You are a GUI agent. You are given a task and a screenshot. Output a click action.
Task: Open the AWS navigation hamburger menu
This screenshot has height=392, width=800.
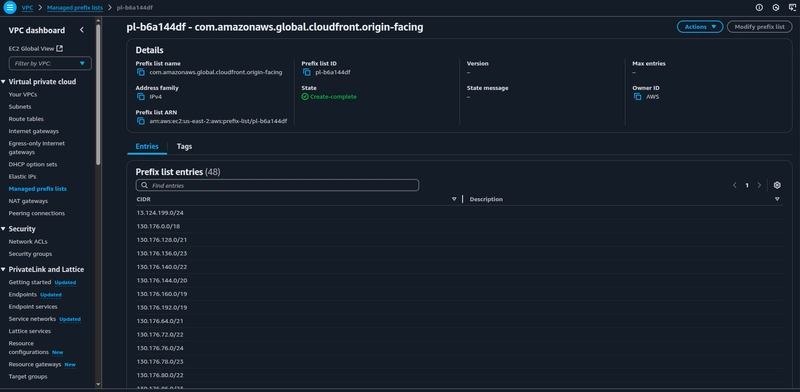(x=10, y=8)
